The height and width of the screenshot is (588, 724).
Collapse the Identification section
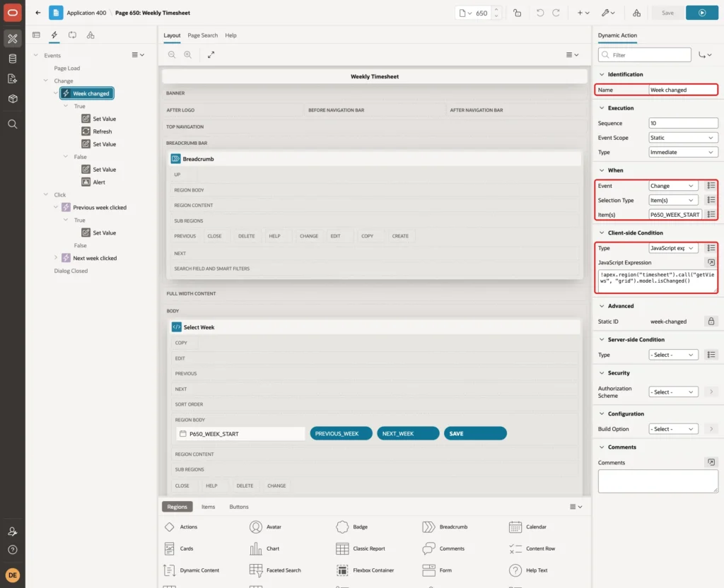[x=601, y=74]
